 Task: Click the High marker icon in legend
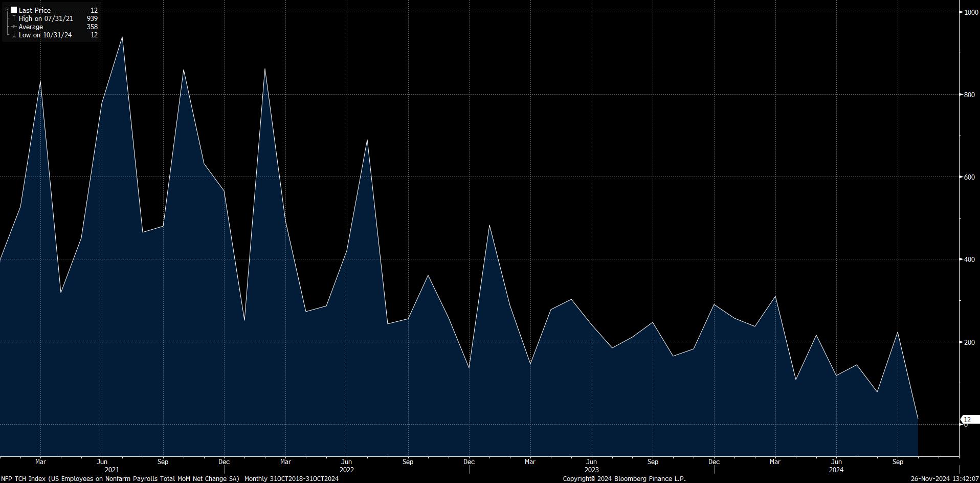(x=14, y=18)
